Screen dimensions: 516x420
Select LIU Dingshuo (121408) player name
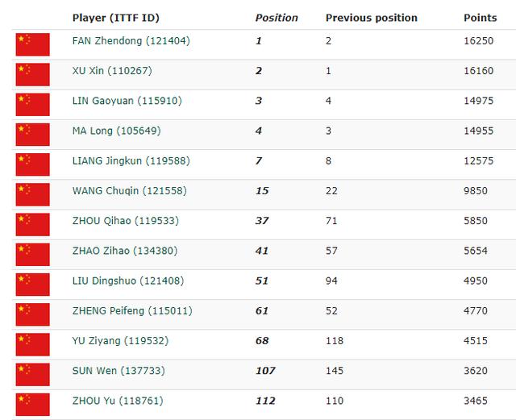[129, 281]
